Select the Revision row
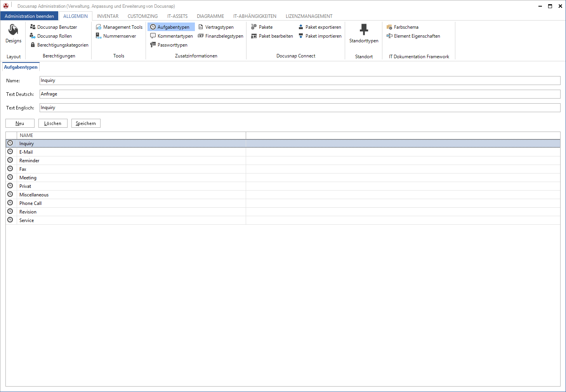The width and height of the screenshot is (566, 392). 283,212
